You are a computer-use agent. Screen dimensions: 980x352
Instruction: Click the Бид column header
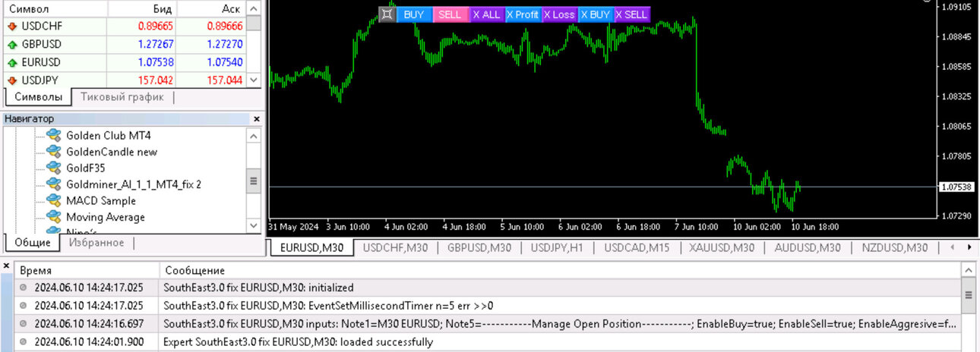(143, 8)
